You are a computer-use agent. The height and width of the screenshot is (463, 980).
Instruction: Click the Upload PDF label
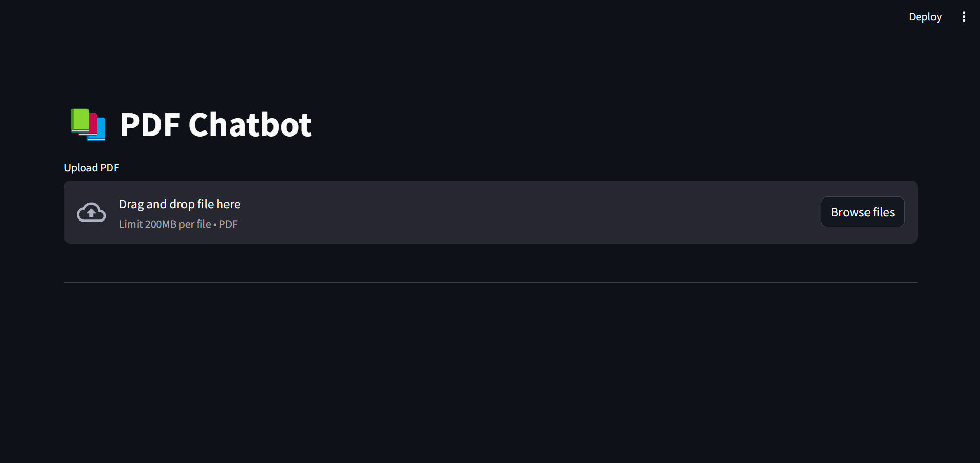pyautogui.click(x=91, y=168)
